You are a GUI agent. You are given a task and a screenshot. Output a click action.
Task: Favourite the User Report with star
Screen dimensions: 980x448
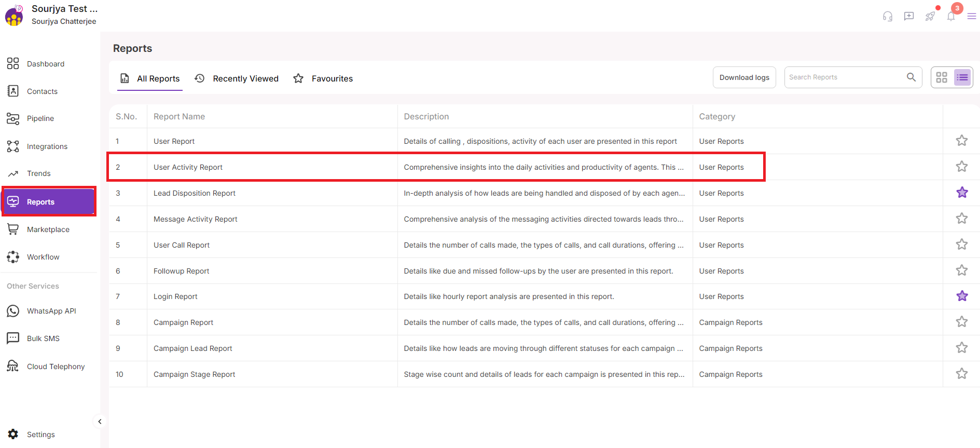pyautogui.click(x=962, y=141)
